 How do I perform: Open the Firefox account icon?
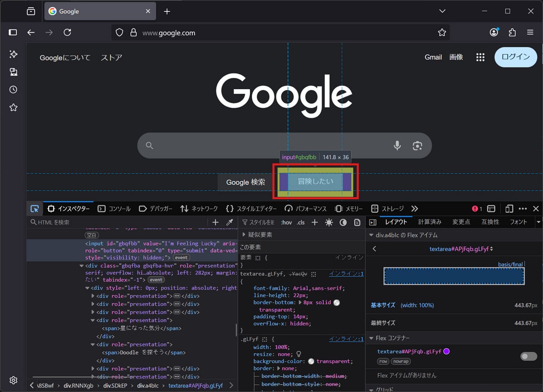494,33
